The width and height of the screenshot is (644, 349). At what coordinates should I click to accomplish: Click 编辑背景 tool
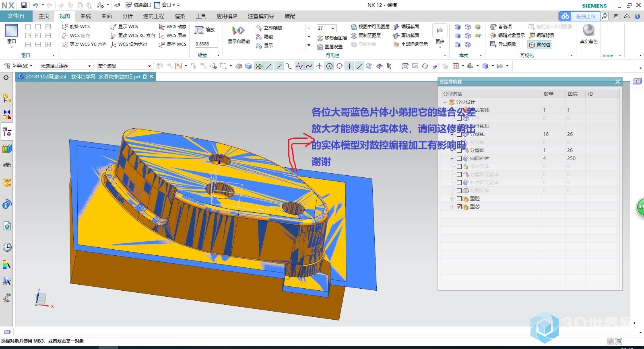tap(541, 35)
